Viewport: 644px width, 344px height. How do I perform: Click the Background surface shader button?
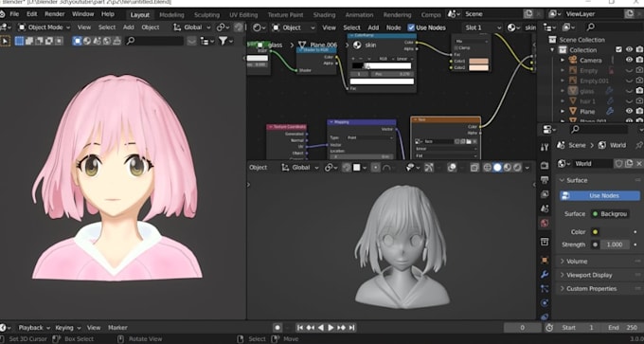pyautogui.click(x=610, y=214)
